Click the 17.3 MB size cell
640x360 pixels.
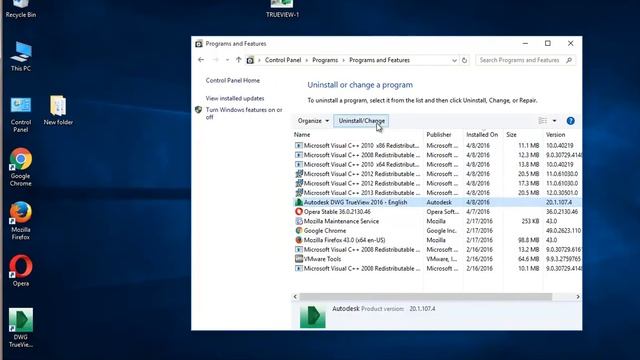(529, 183)
